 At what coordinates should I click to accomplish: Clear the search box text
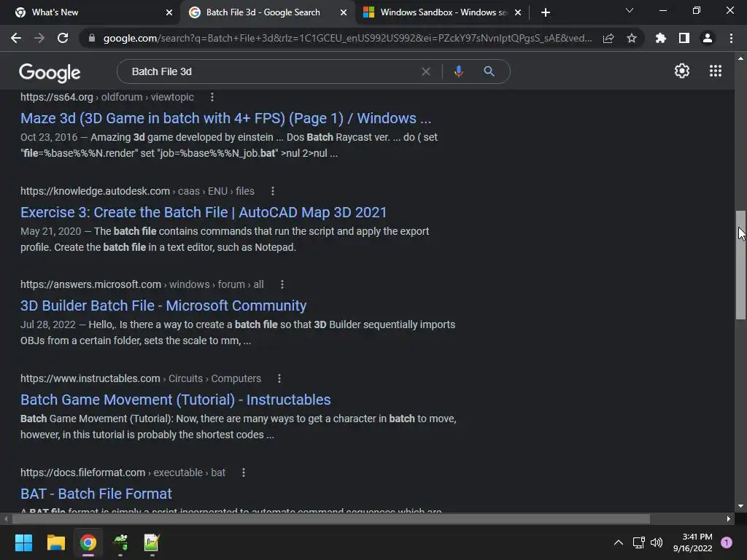pos(426,71)
